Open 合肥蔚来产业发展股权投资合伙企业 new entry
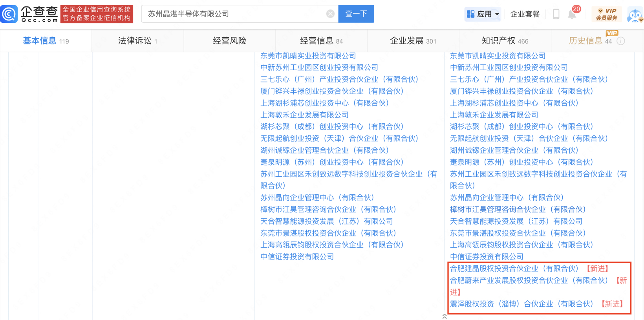The image size is (644, 320). 529,280
